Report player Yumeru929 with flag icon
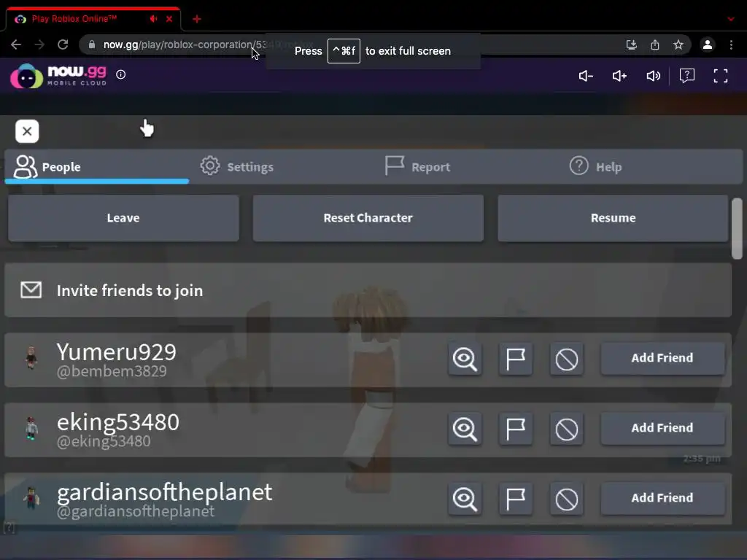 (x=516, y=359)
